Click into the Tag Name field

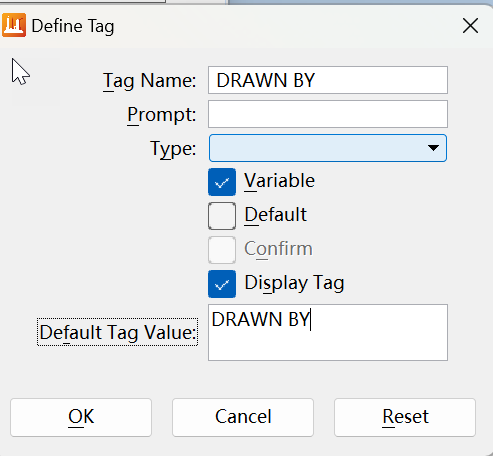coord(328,80)
